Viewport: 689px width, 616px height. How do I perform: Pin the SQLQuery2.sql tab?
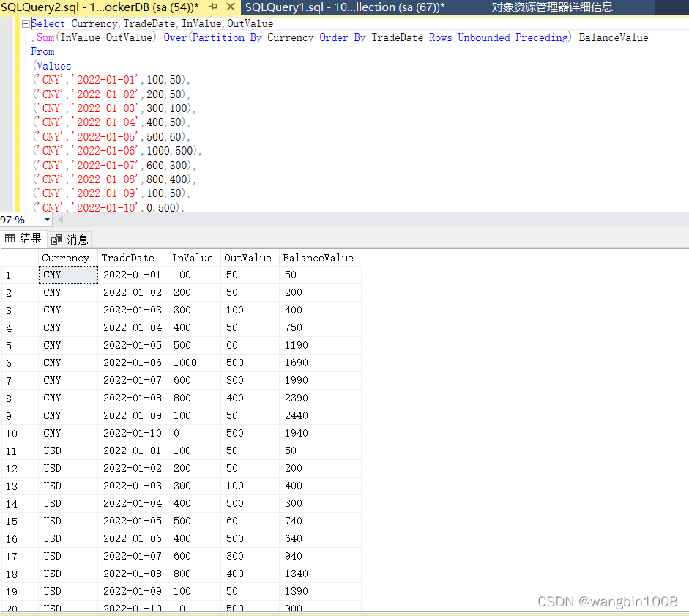coord(214,7)
